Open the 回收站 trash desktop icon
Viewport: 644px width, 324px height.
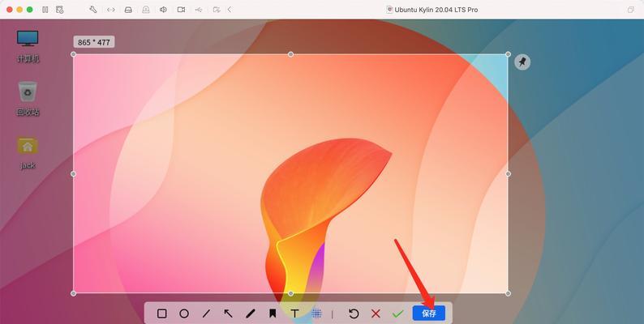pyautogui.click(x=28, y=99)
